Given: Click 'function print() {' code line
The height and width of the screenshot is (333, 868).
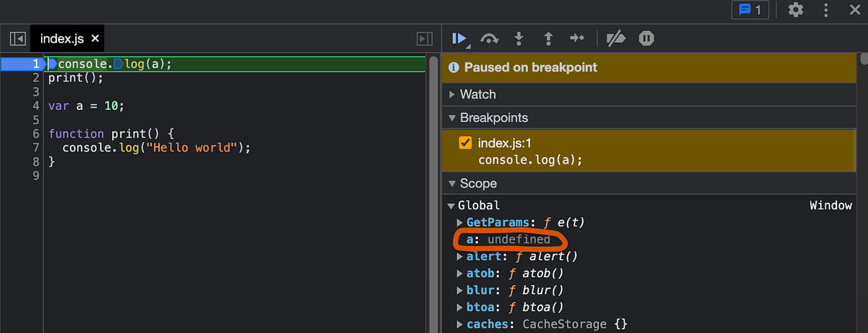Looking at the screenshot, I should pos(111,134).
